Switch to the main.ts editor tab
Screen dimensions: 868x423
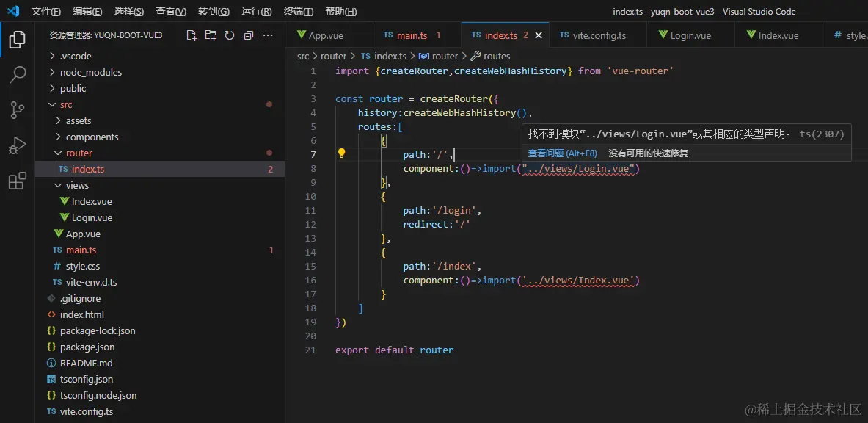click(416, 35)
